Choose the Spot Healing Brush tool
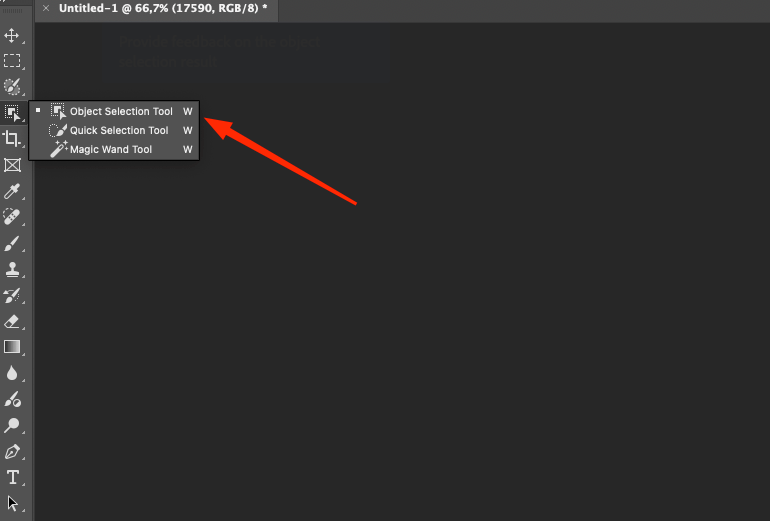The height and width of the screenshot is (521, 770). (12, 217)
